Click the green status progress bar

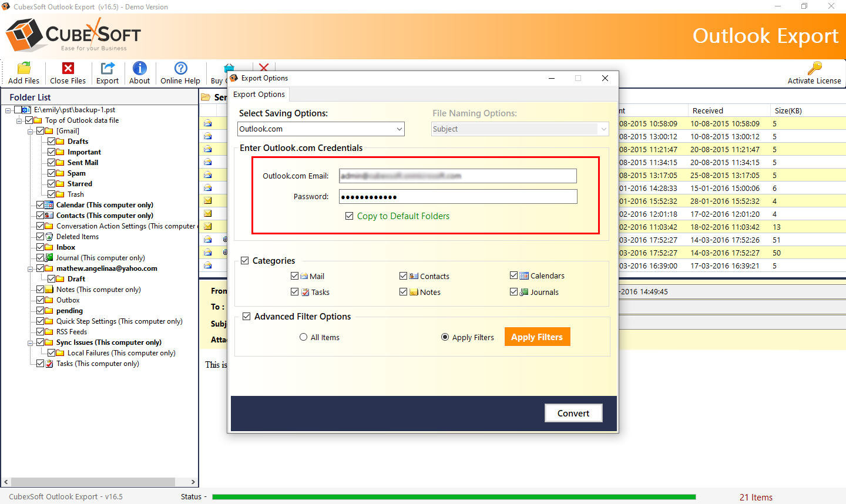pyautogui.click(x=454, y=497)
